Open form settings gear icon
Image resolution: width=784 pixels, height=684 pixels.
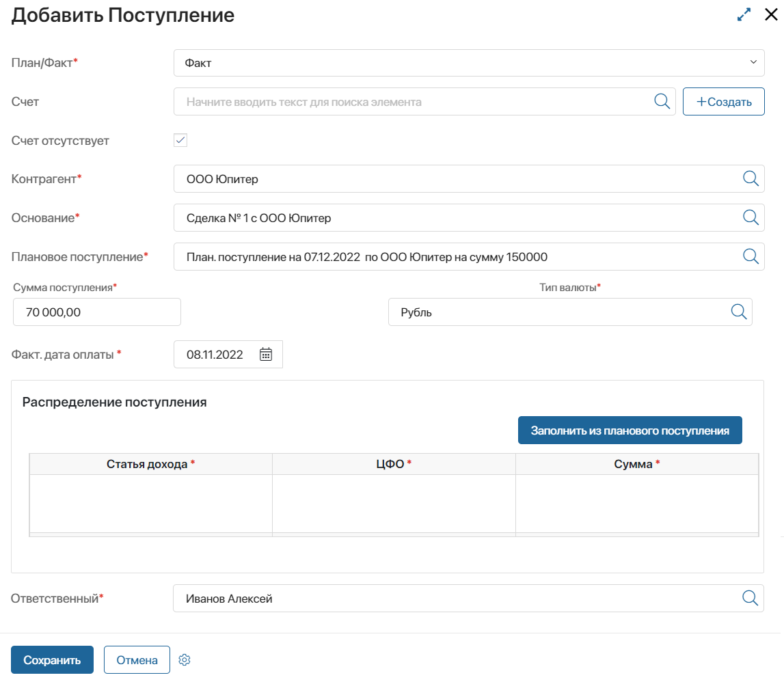point(185,660)
